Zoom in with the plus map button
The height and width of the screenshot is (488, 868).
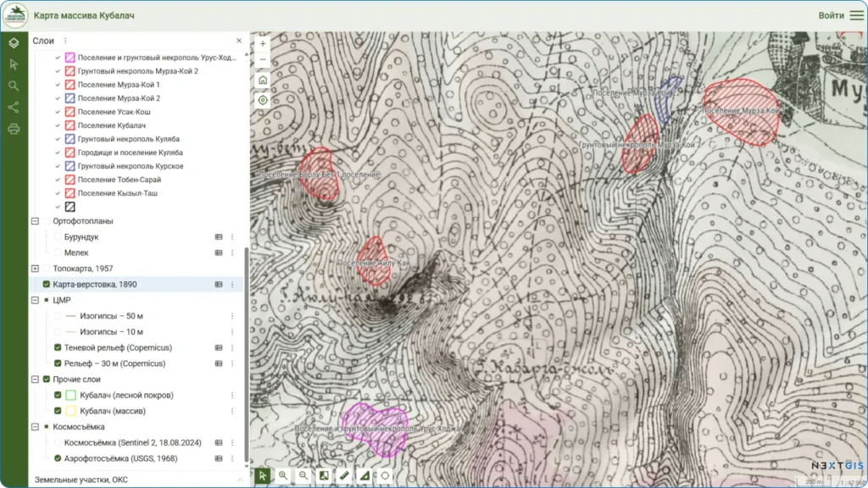click(x=263, y=43)
